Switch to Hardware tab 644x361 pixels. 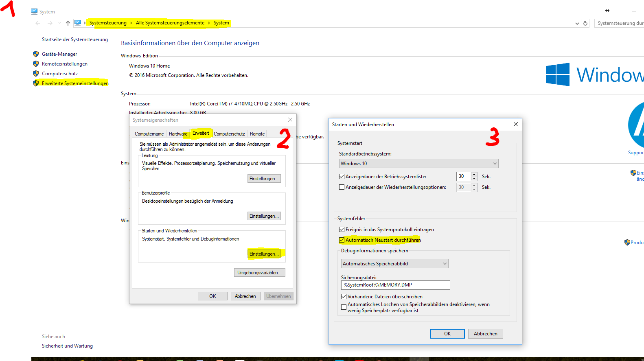pos(178,134)
